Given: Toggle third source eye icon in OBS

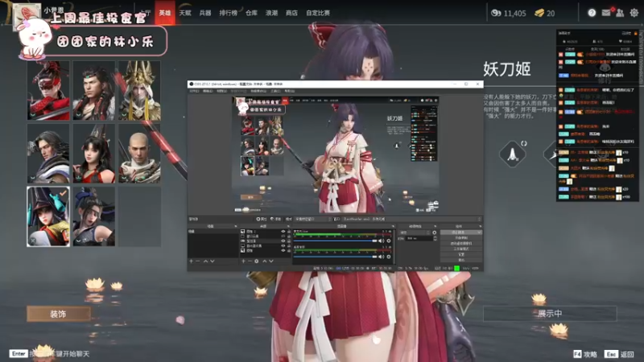Looking at the screenshot, I should (283, 241).
